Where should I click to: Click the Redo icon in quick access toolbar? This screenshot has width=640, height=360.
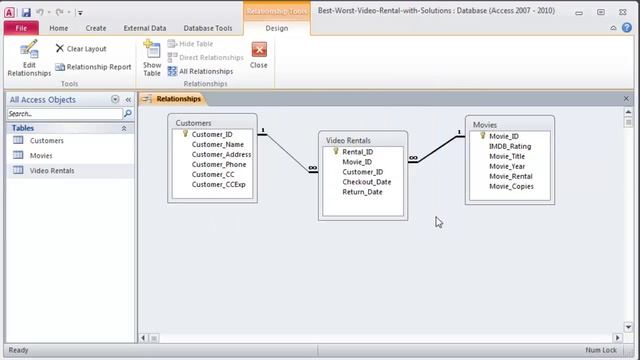(x=59, y=13)
